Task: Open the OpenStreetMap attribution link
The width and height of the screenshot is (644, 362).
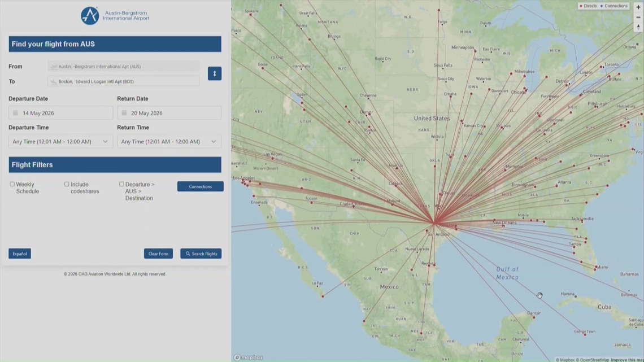Action: (592, 360)
